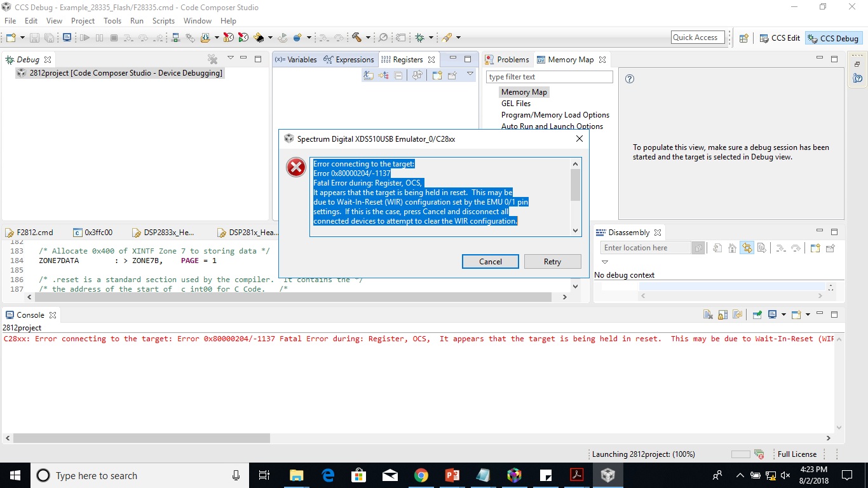The height and width of the screenshot is (488, 868).
Task: Expand the Disassembly view menu triangle
Action: click(605, 262)
